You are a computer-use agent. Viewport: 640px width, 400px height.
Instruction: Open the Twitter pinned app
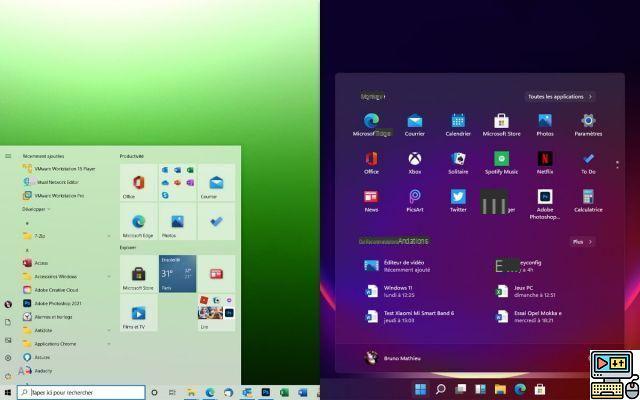pyautogui.click(x=458, y=201)
